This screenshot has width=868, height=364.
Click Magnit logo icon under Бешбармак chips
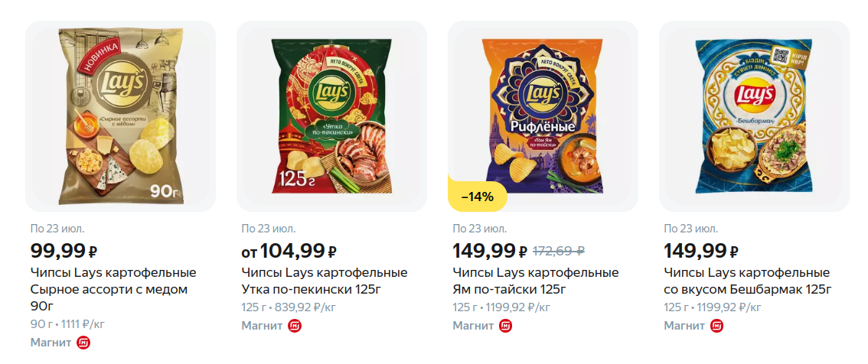(x=717, y=326)
